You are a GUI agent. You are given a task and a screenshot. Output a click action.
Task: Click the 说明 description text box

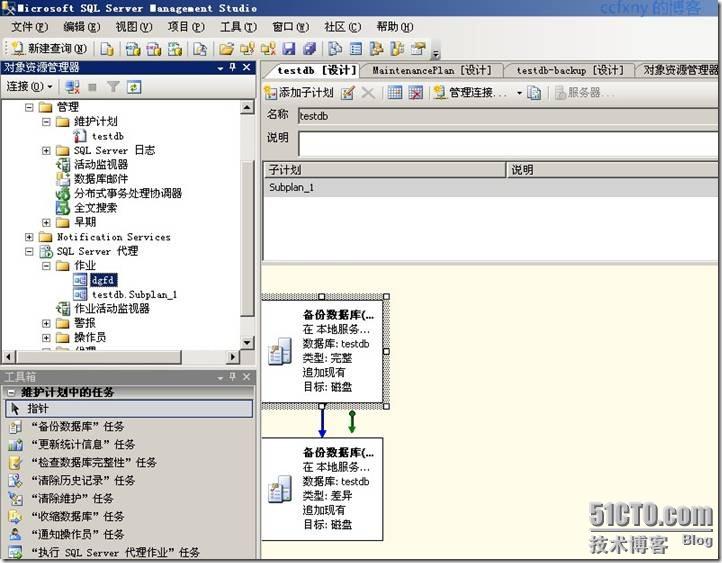pyautogui.click(x=507, y=144)
